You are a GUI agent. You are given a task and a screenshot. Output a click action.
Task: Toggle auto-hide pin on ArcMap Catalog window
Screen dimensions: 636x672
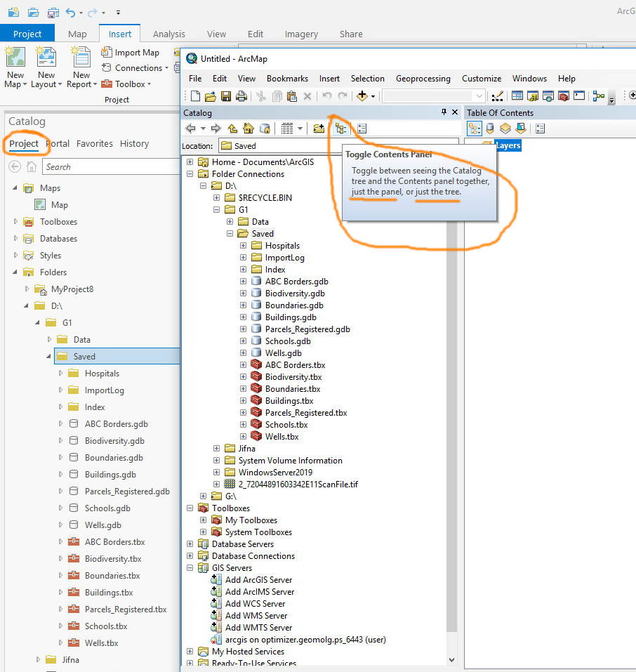tap(444, 112)
